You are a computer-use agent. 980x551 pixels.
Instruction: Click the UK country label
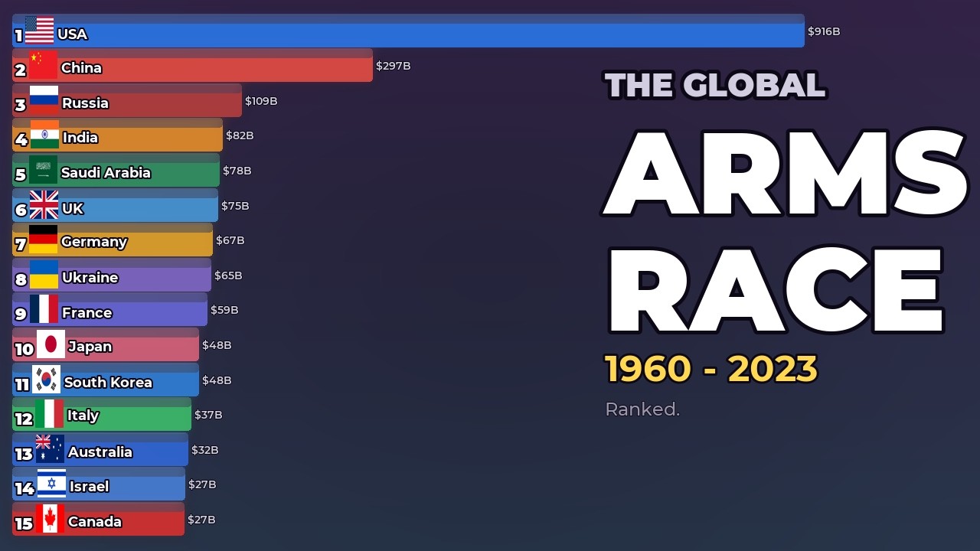point(73,208)
